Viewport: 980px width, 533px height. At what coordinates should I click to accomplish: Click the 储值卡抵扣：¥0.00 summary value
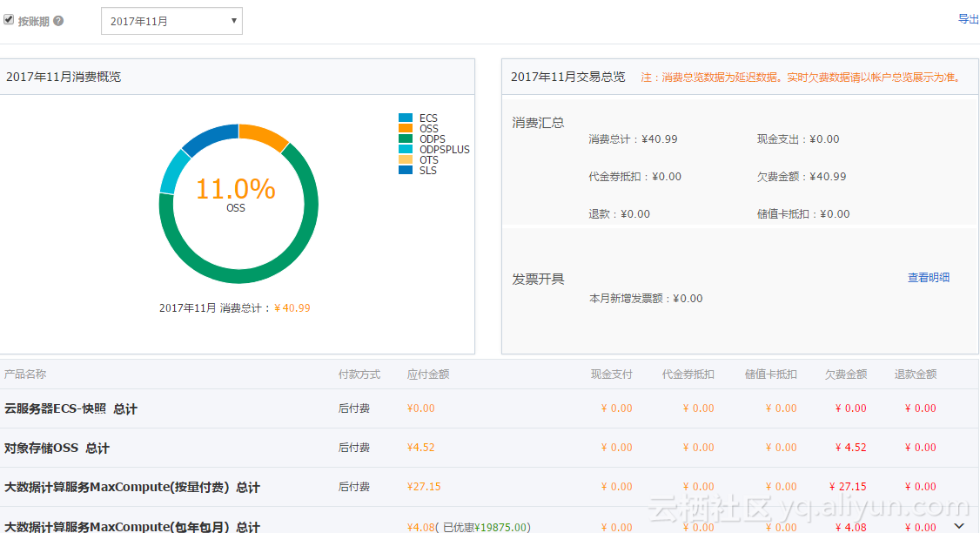pyautogui.click(x=803, y=214)
